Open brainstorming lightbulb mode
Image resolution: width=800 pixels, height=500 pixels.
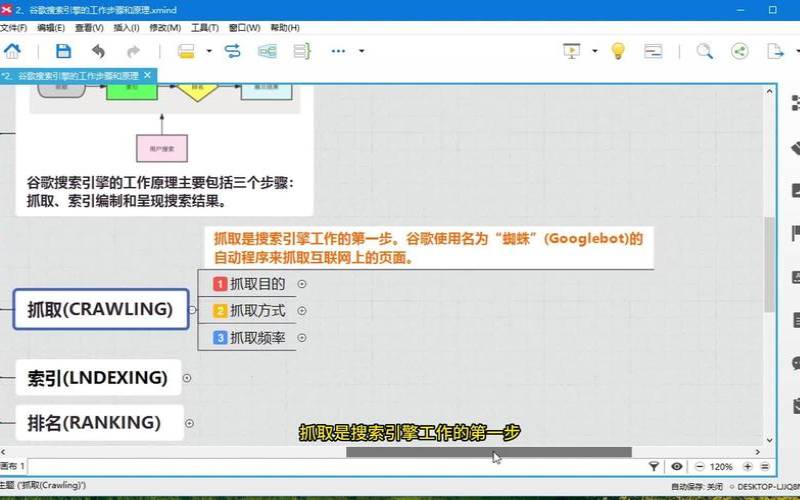pos(618,51)
